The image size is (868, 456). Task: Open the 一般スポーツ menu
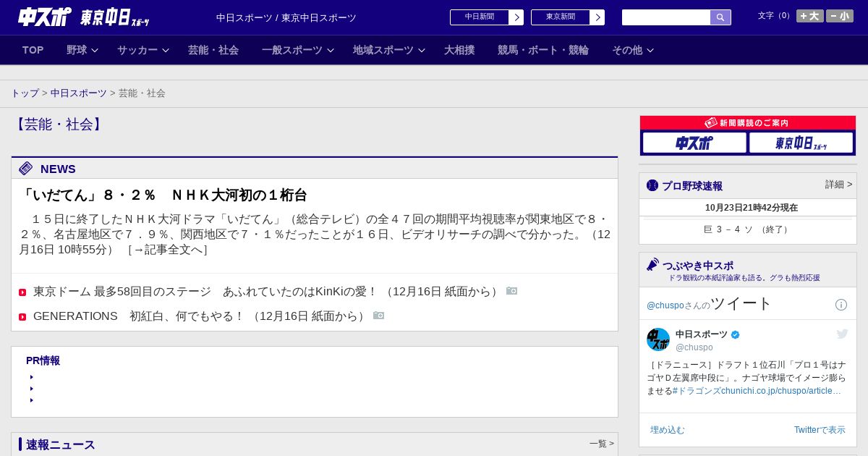click(x=292, y=50)
